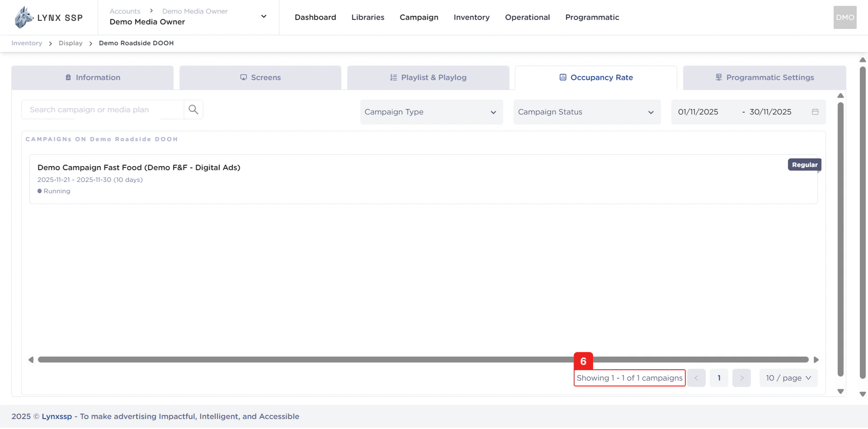Switch to the Playlist & Playlog tab
Screen dimensions: 868x429
tap(428, 77)
